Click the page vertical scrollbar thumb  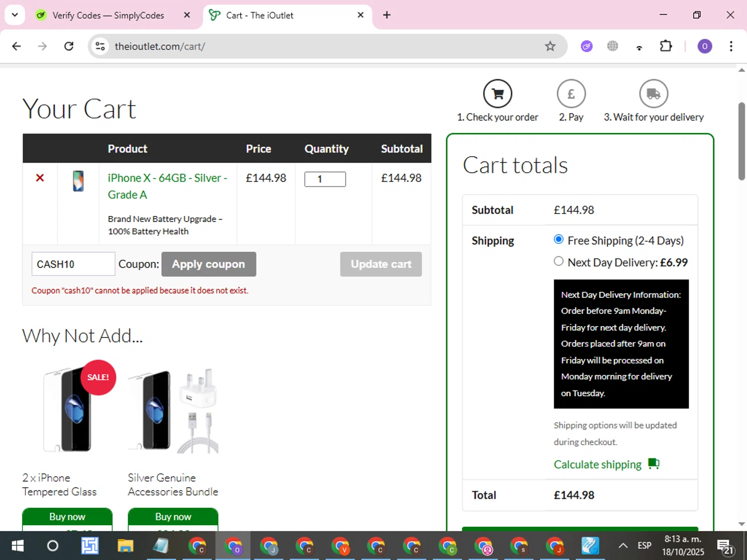pyautogui.click(x=742, y=141)
